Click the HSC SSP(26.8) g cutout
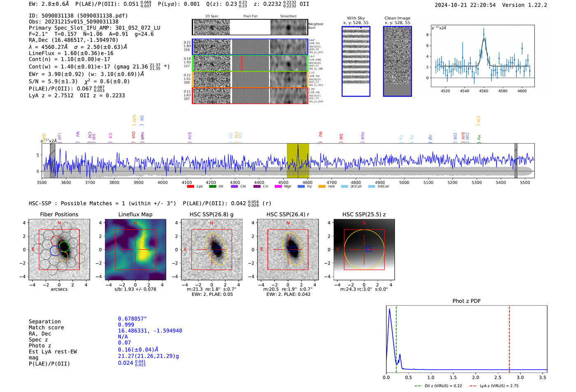The height and width of the screenshot is (392, 576). click(211, 250)
